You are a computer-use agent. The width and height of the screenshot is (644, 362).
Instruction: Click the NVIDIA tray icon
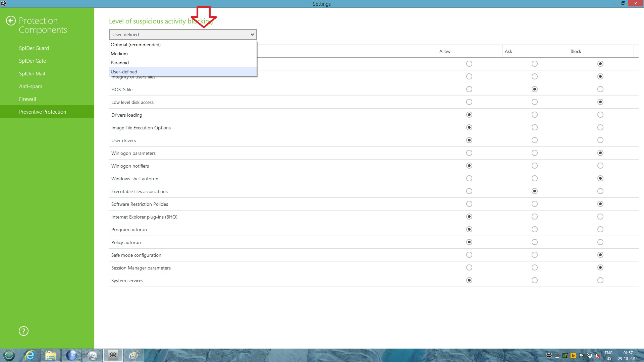click(x=565, y=356)
